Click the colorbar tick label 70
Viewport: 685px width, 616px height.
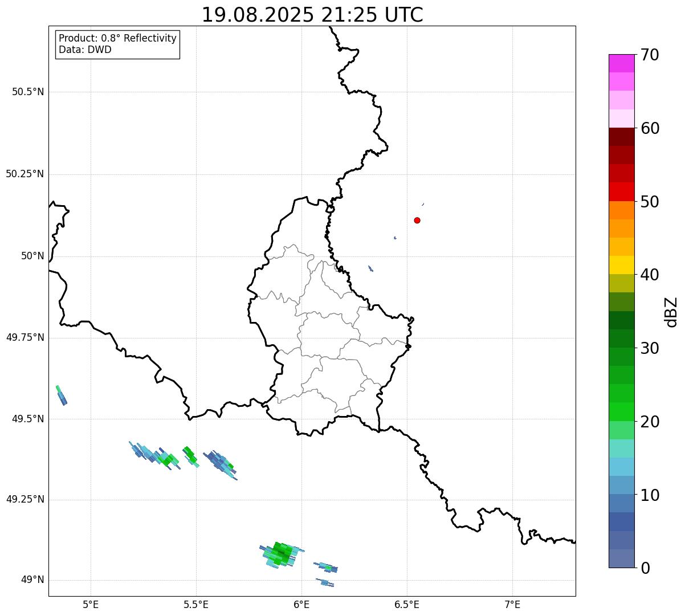point(650,55)
